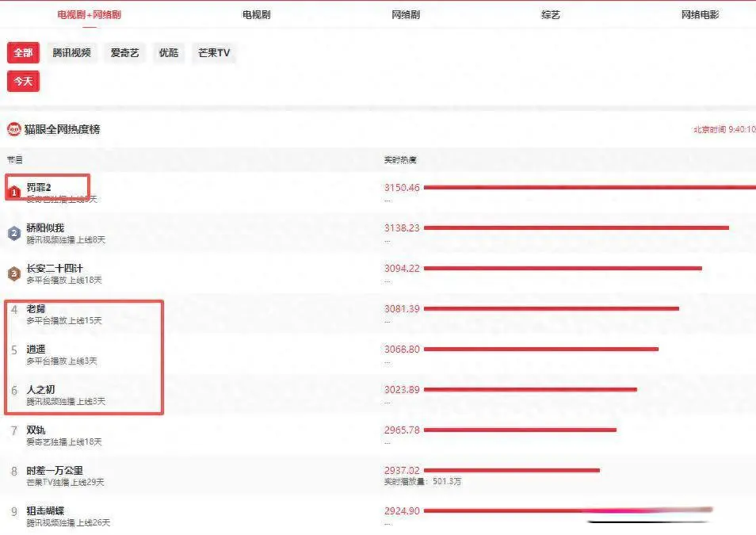Click heat value 2965.78

click(x=402, y=430)
